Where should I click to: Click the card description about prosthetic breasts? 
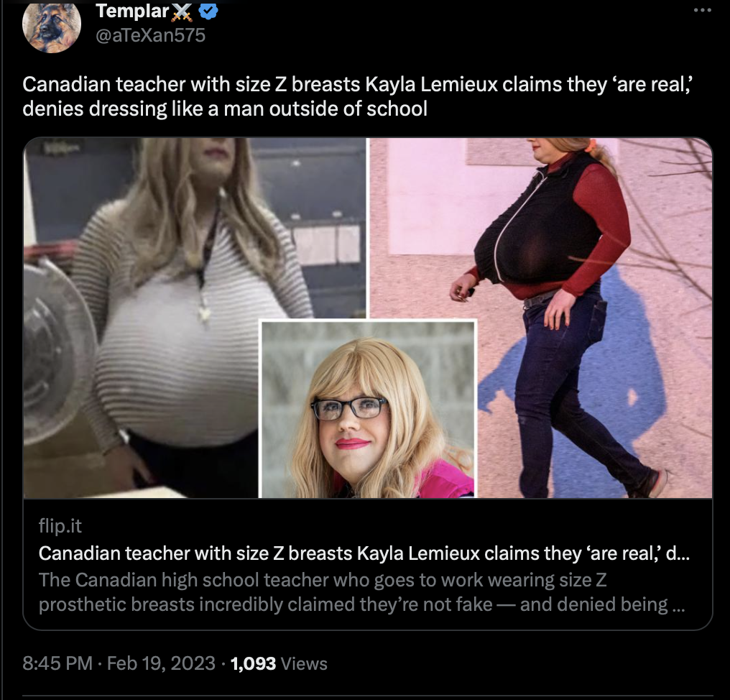[x=361, y=592]
